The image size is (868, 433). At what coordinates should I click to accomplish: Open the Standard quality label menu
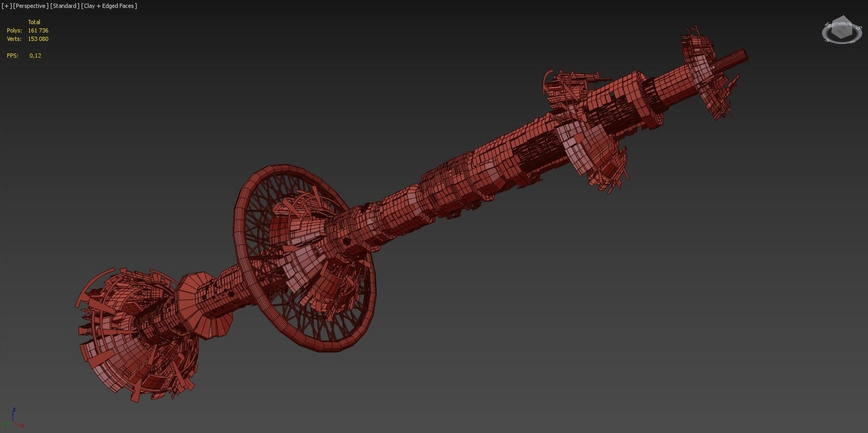pos(65,6)
